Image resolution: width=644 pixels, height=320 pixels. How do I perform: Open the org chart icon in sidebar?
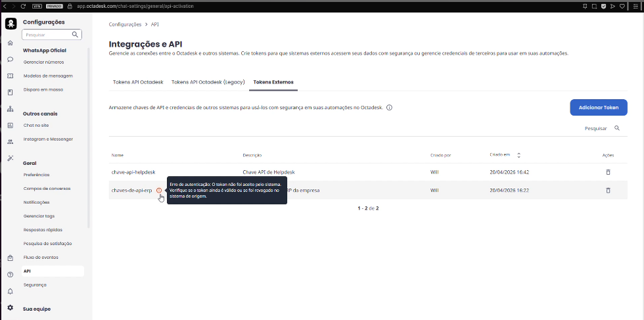[x=11, y=109]
